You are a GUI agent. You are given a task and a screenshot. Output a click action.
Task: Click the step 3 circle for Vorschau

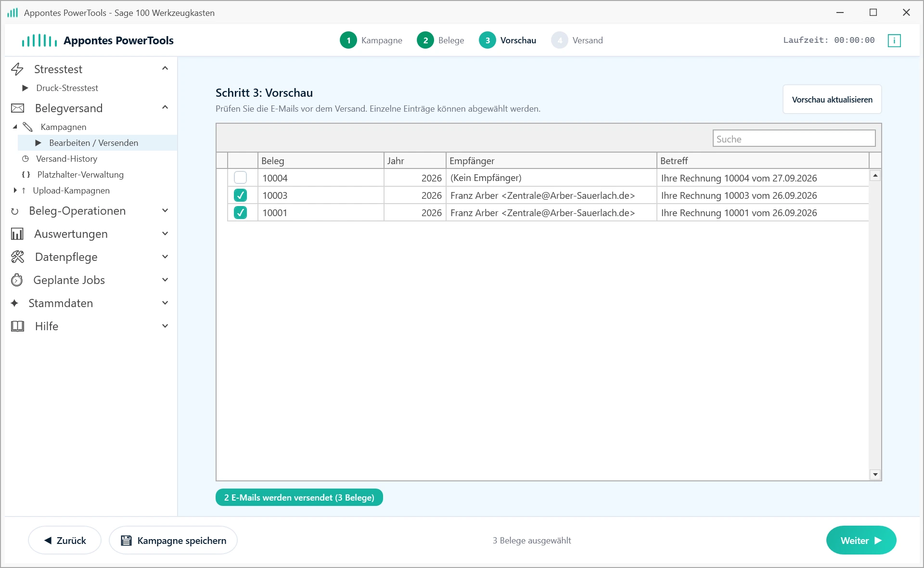488,40
